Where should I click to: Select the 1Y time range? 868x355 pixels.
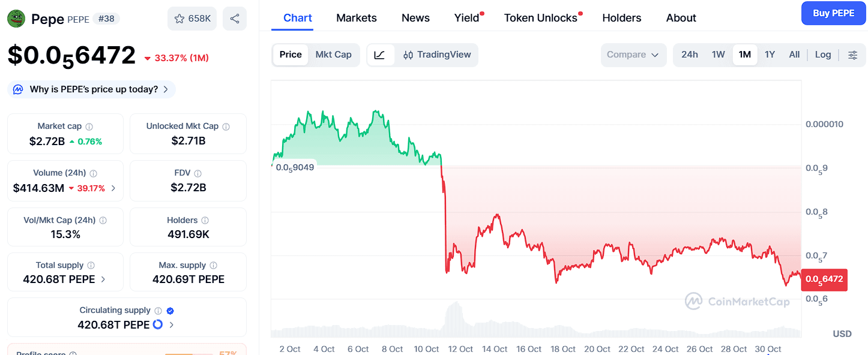click(770, 55)
